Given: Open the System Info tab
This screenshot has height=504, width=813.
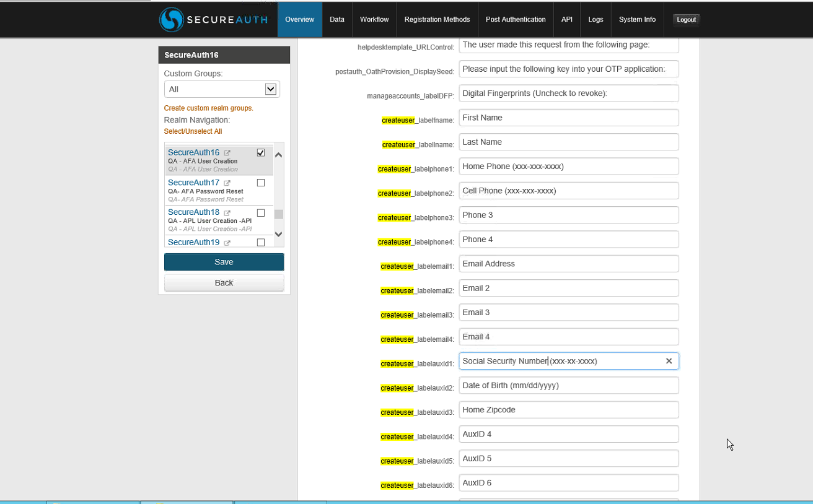Looking at the screenshot, I should point(637,19).
